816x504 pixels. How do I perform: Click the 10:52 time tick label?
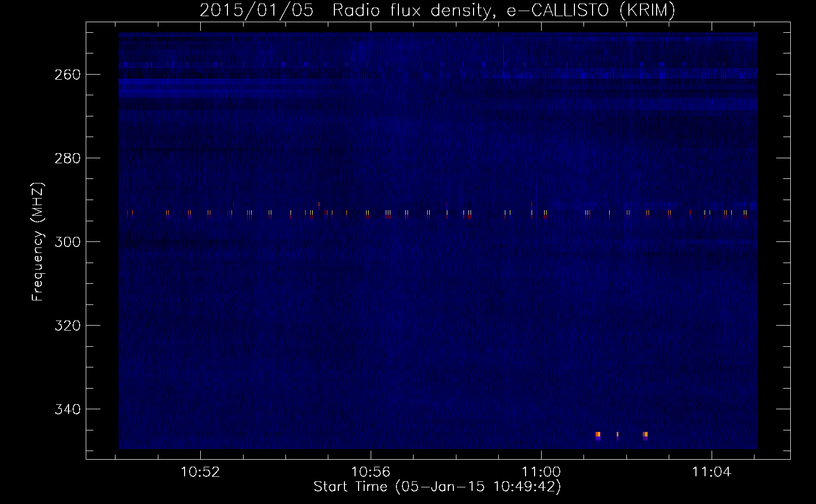201,472
